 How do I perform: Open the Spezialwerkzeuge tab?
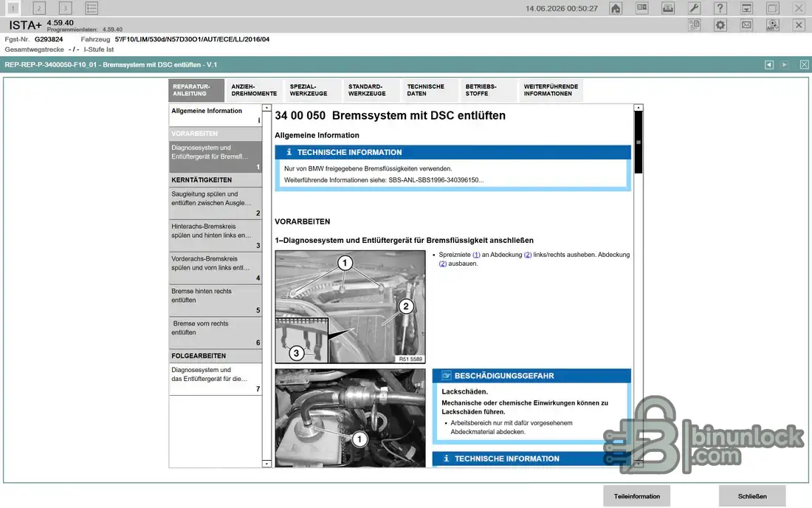coord(312,90)
